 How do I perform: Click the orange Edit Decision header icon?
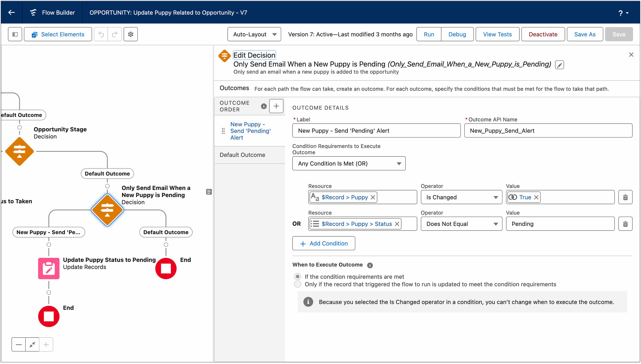(224, 56)
